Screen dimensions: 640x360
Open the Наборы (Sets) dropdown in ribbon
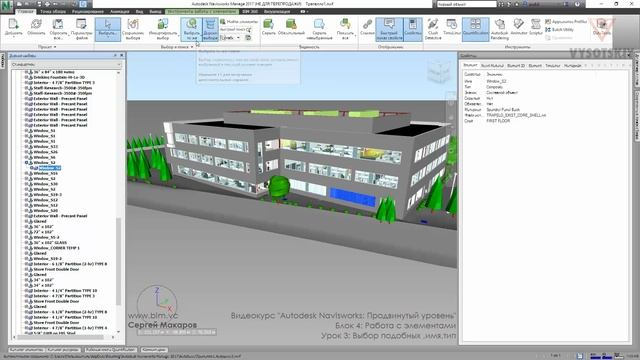230,38
